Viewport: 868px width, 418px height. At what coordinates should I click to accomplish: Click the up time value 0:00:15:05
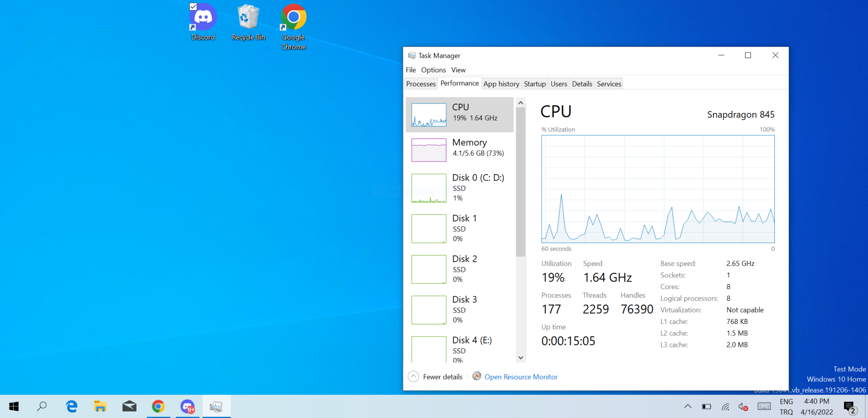(568, 341)
